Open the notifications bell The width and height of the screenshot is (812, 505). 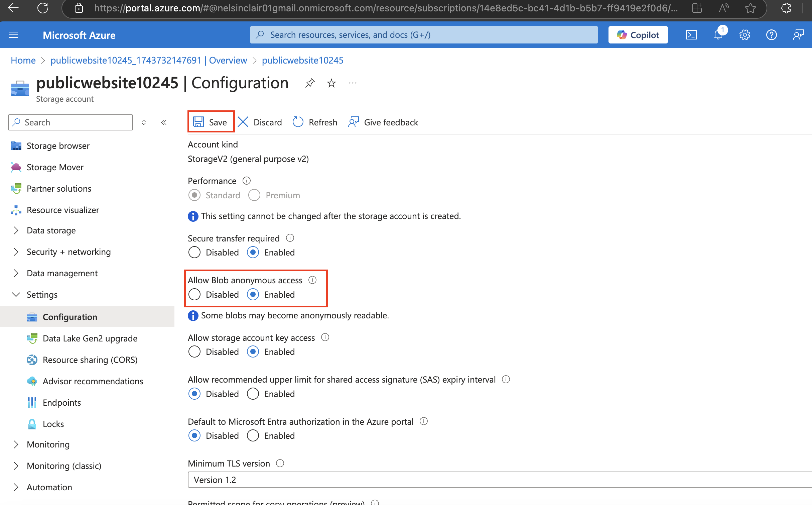[x=718, y=35]
